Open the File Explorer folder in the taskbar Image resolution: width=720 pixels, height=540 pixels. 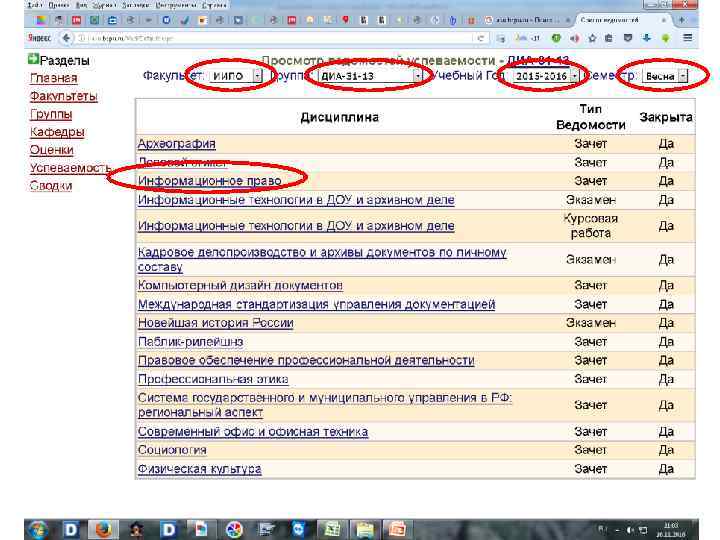point(365,530)
